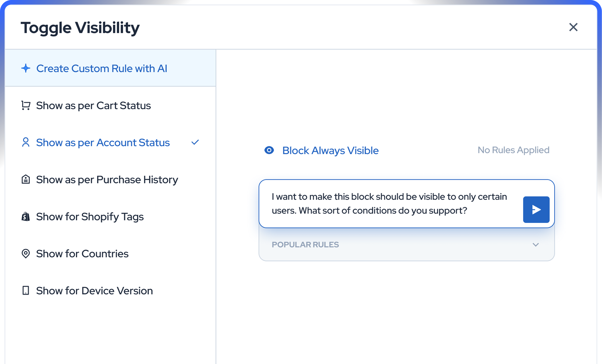Click the sparkle AI icon
Image resolution: width=602 pixels, height=364 pixels.
pos(26,68)
